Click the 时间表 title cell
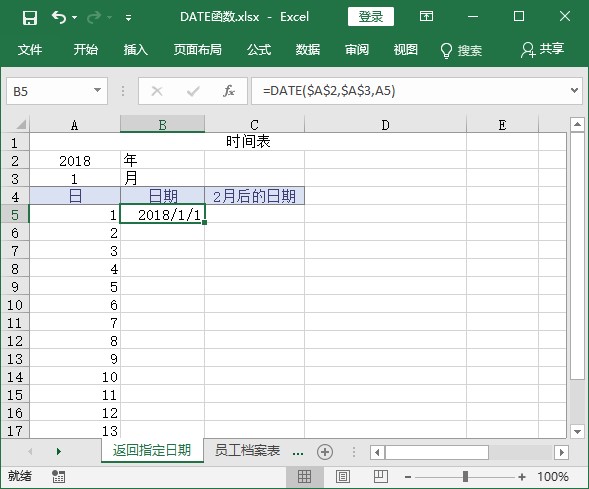 point(248,142)
